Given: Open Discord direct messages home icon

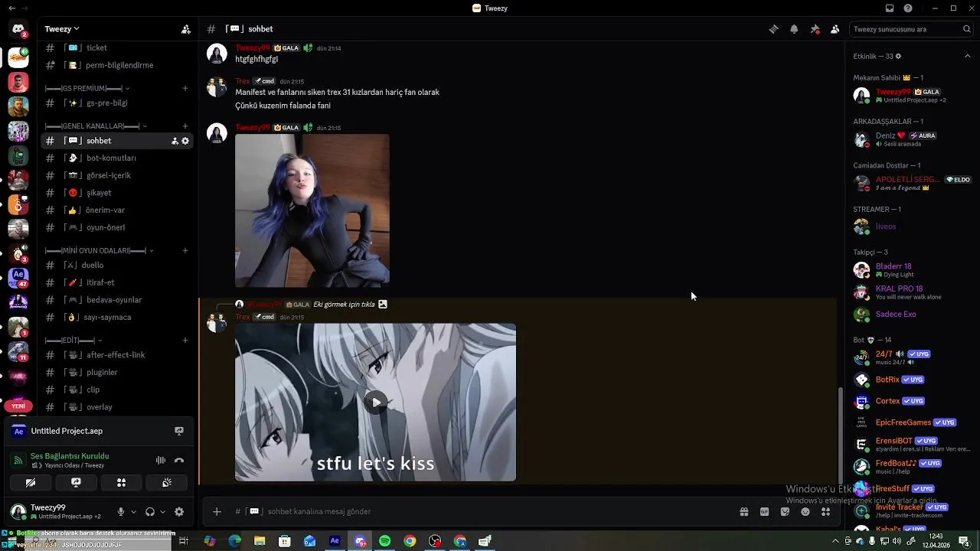Looking at the screenshot, I should point(18,30).
